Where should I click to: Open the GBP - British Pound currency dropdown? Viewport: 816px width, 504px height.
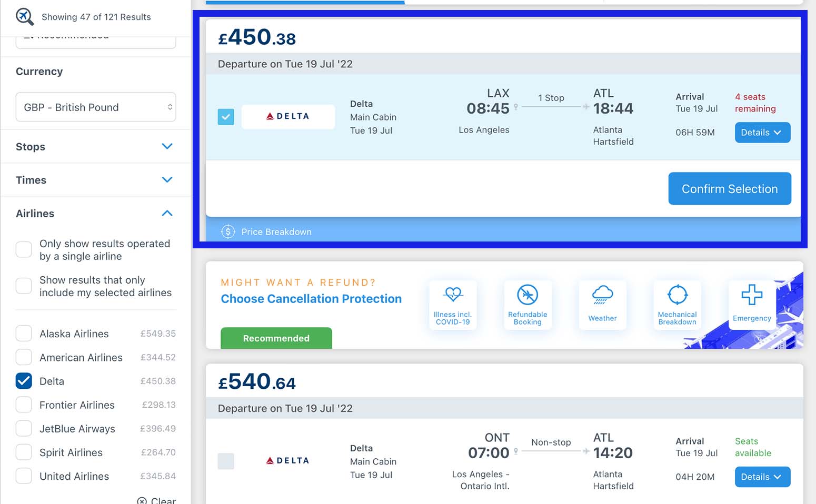[96, 107]
